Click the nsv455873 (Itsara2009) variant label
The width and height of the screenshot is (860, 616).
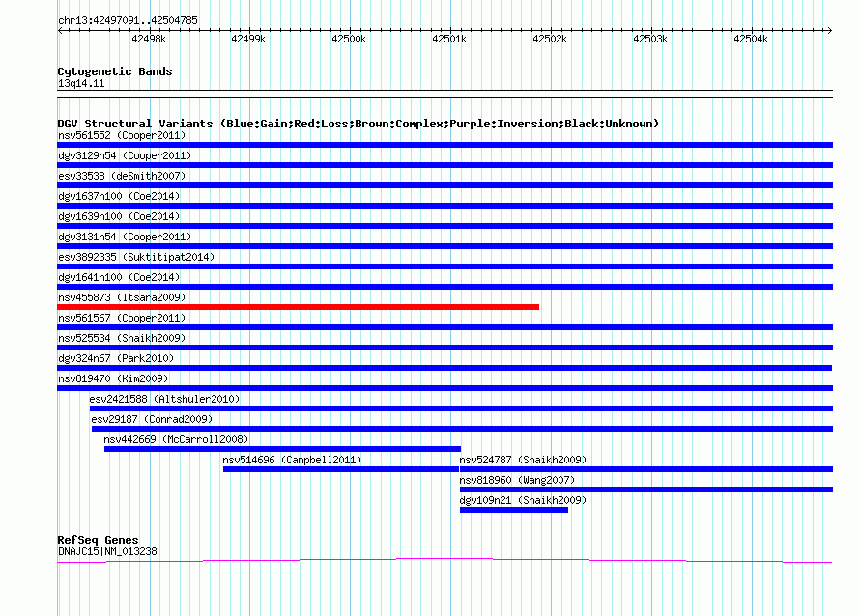122,297
